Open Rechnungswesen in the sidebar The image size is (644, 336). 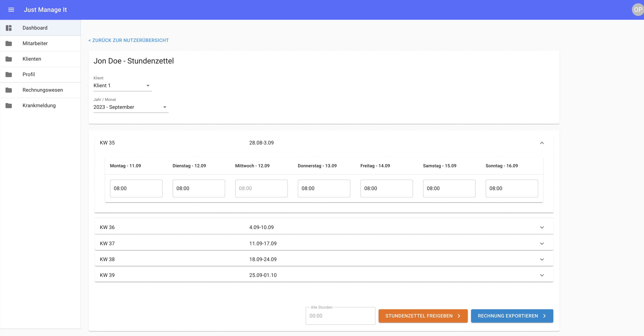click(43, 90)
